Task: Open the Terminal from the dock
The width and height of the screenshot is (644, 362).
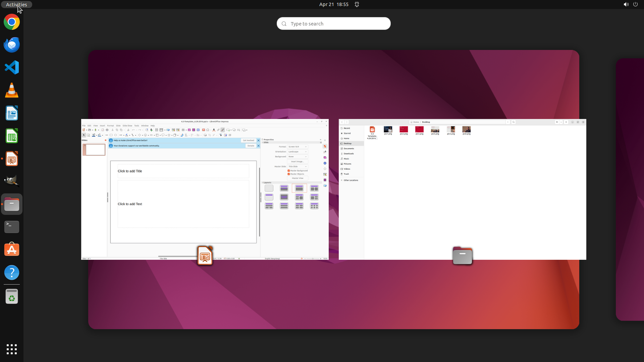Action: click(12, 227)
